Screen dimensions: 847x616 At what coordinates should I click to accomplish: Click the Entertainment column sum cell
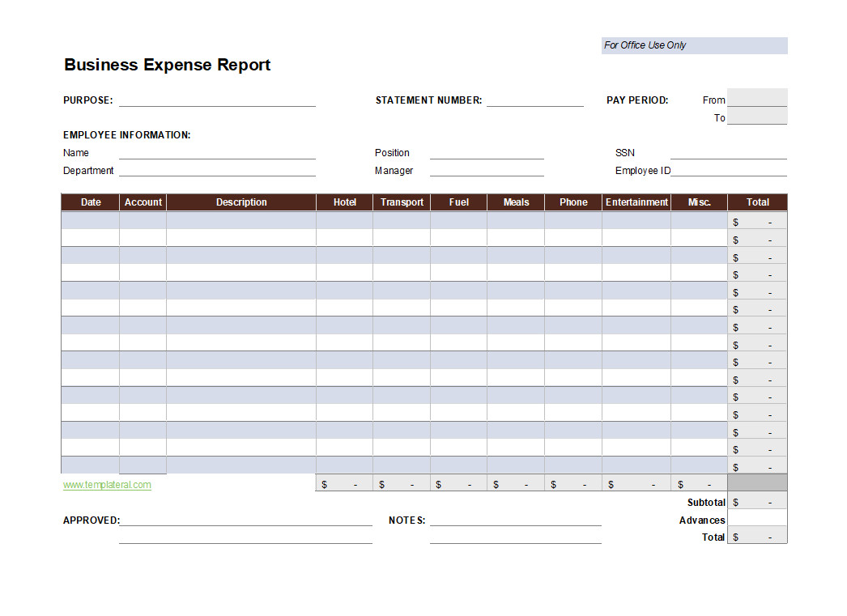point(637,483)
